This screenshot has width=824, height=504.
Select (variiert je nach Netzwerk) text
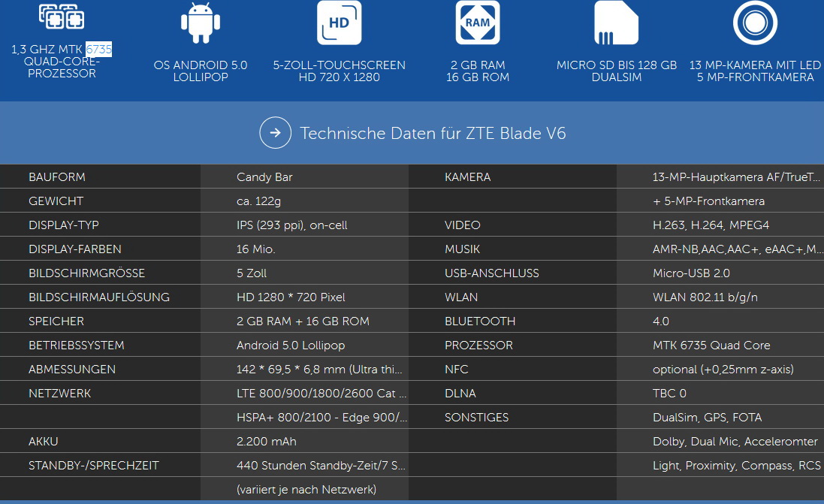coord(306,490)
